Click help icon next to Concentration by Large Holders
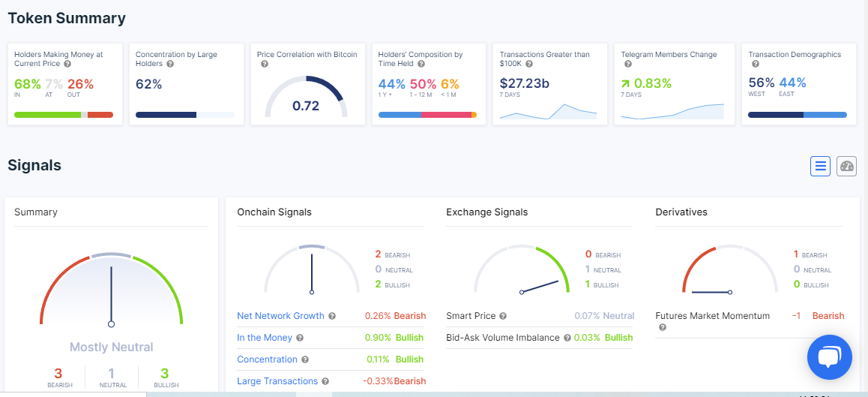The width and height of the screenshot is (868, 397). pos(170,65)
